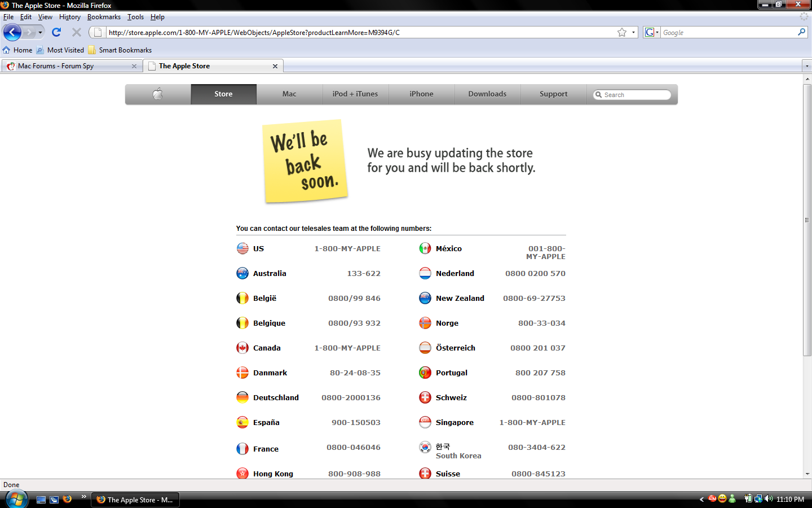
Task: Click the volume icon in system tray
Action: pyautogui.click(x=768, y=499)
